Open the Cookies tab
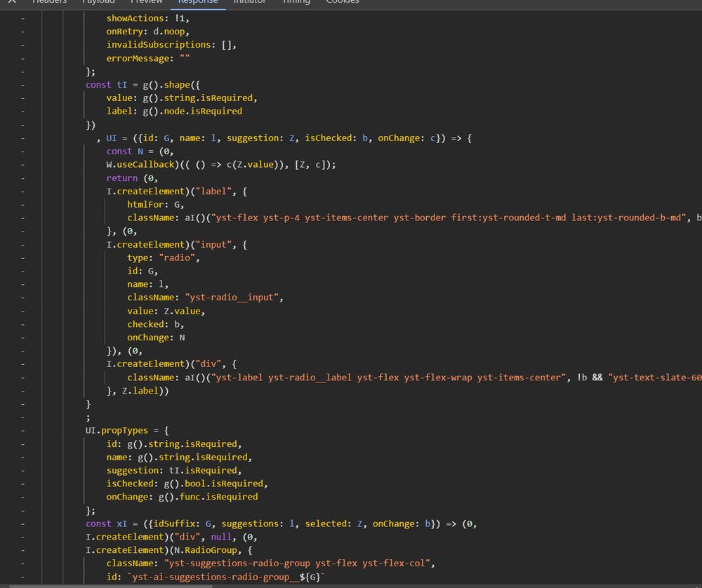Viewport: 702px width, 588px height. pos(342,2)
